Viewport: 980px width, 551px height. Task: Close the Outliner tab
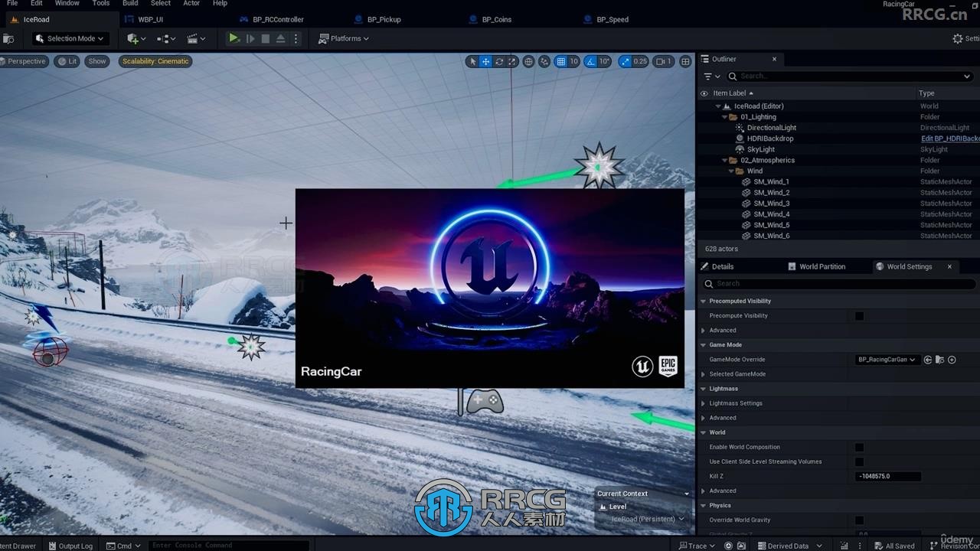pyautogui.click(x=774, y=59)
